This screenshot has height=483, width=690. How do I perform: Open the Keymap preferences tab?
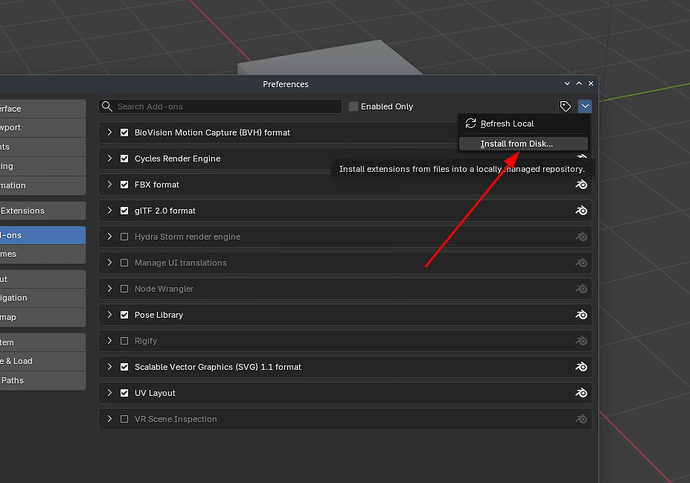43,317
